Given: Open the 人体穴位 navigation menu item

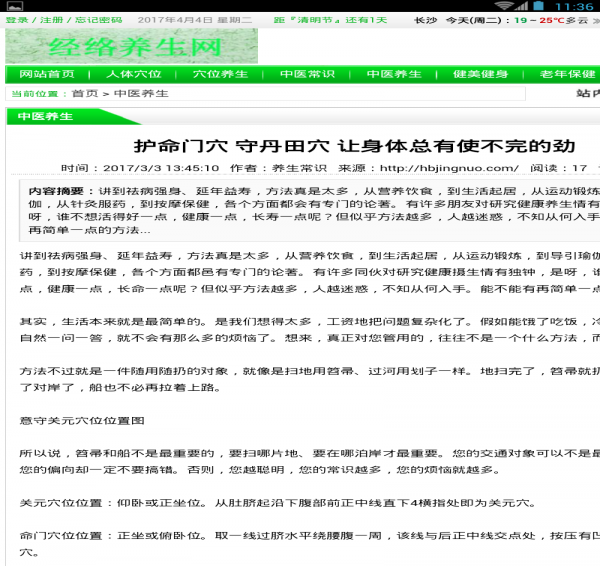Looking at the screenshot, I should pos(134,74).
